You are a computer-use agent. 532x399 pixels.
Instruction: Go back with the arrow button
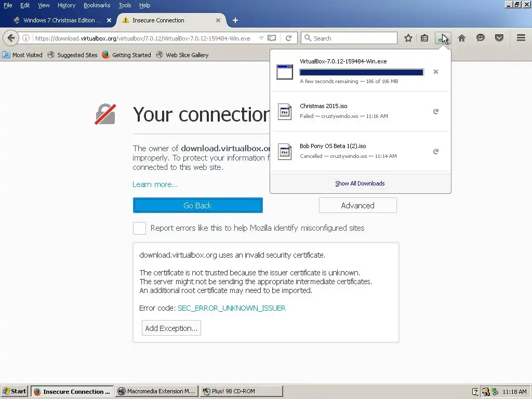click(x=10, y=38)
